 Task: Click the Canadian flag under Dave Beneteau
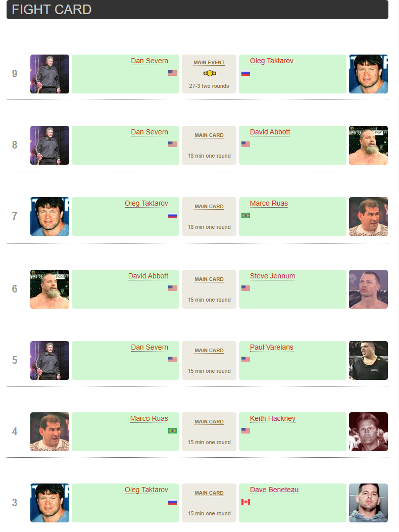coord(245,502)
